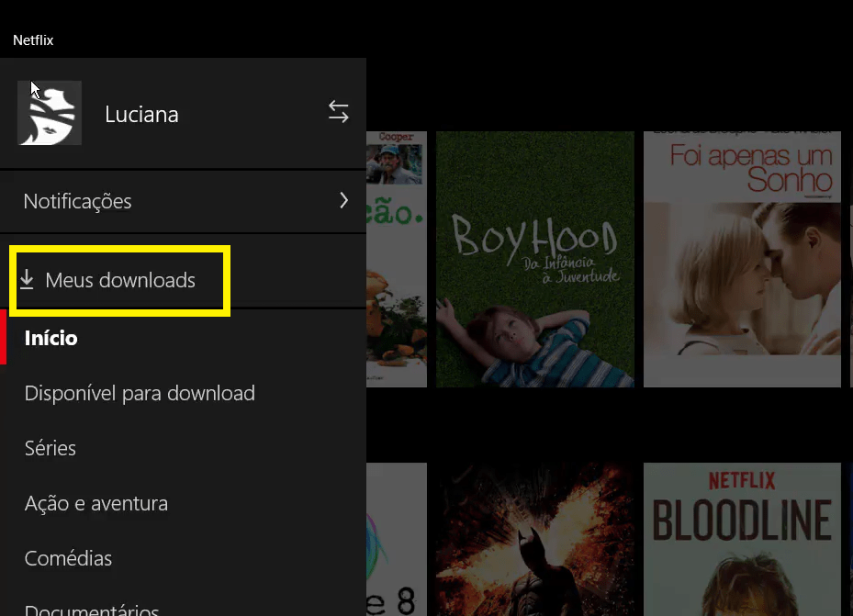Open the Bloodline series poster

[x=742, y=539]
